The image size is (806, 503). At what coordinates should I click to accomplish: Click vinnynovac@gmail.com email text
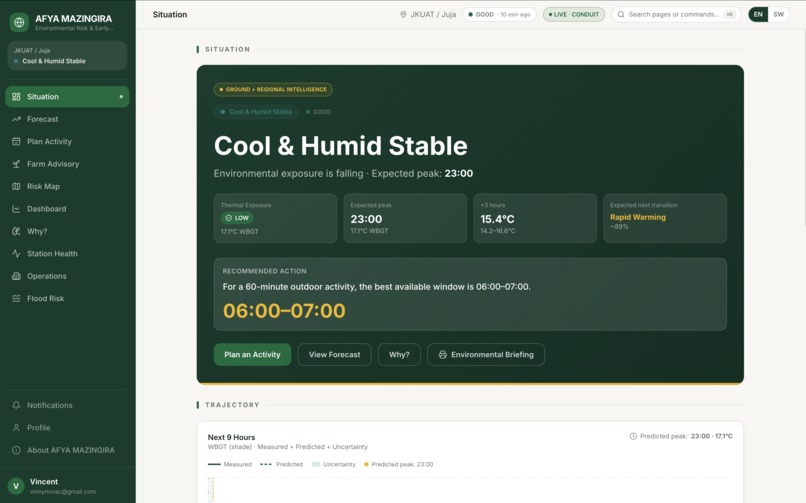click(x=63, y=492)
